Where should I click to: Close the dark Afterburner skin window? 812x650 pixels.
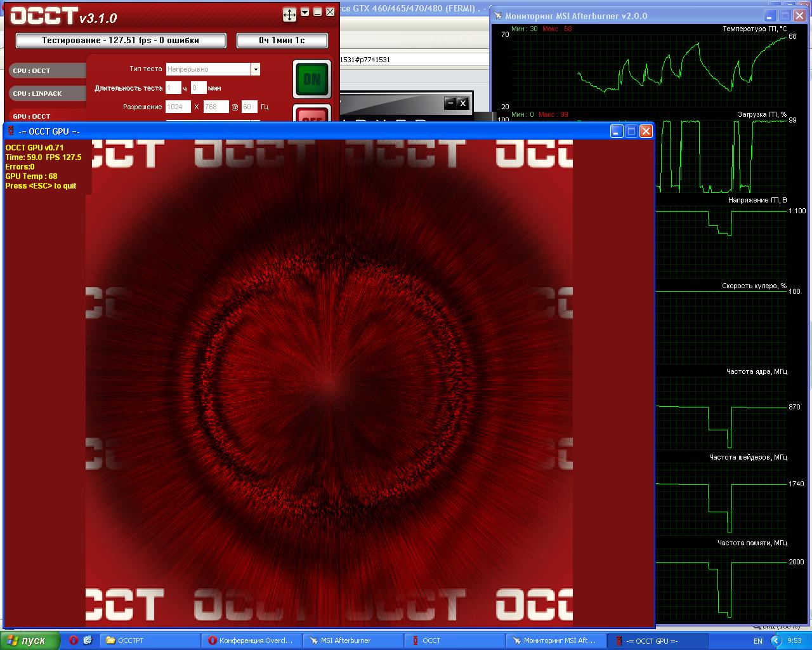[x=462, y=103]
